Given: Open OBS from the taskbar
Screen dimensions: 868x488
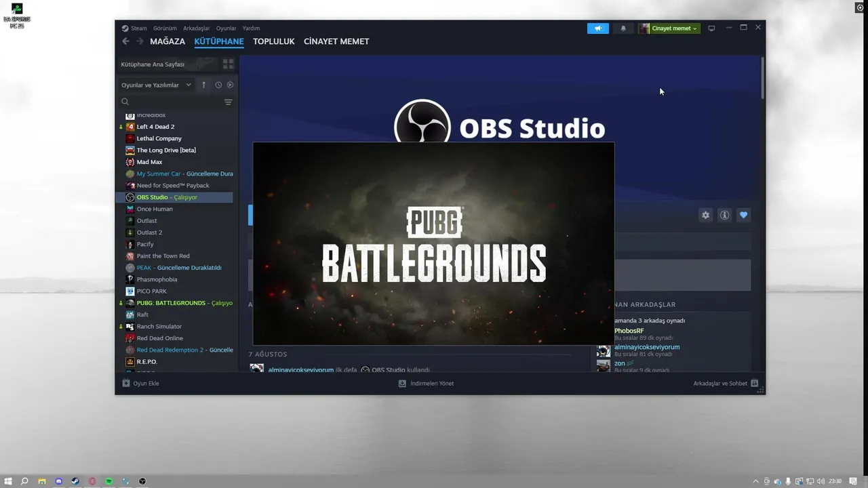Looking at the screenshot, I should (142, 481).
